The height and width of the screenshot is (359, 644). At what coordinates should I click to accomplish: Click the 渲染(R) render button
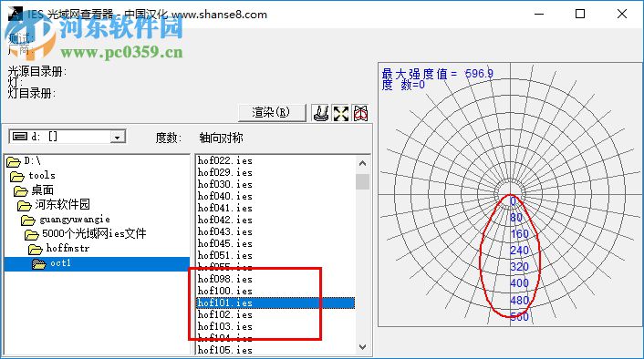point(272,112)
